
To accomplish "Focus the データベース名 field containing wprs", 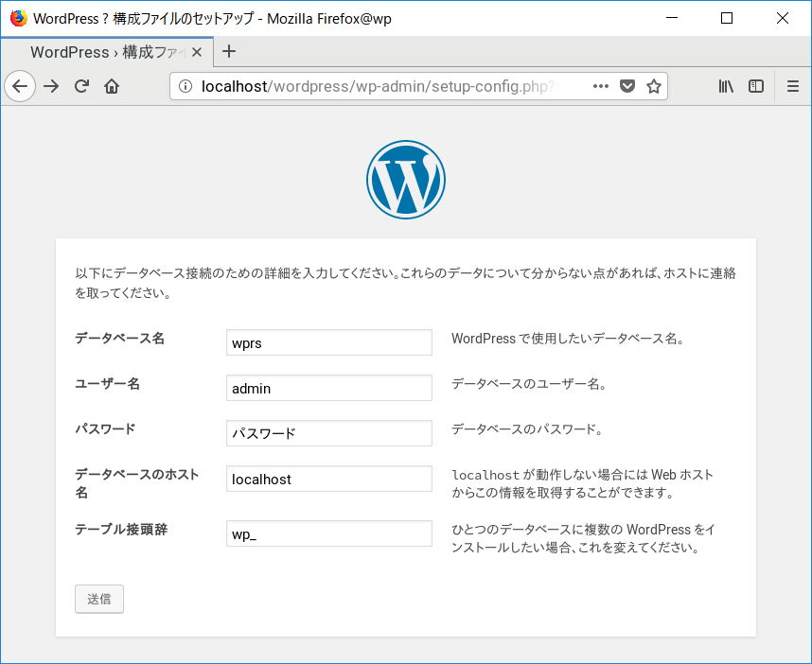I will point(329,342).
